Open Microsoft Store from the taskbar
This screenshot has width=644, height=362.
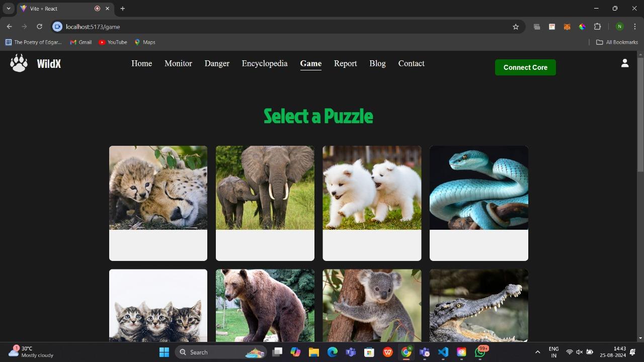click(x=369, y=352)
